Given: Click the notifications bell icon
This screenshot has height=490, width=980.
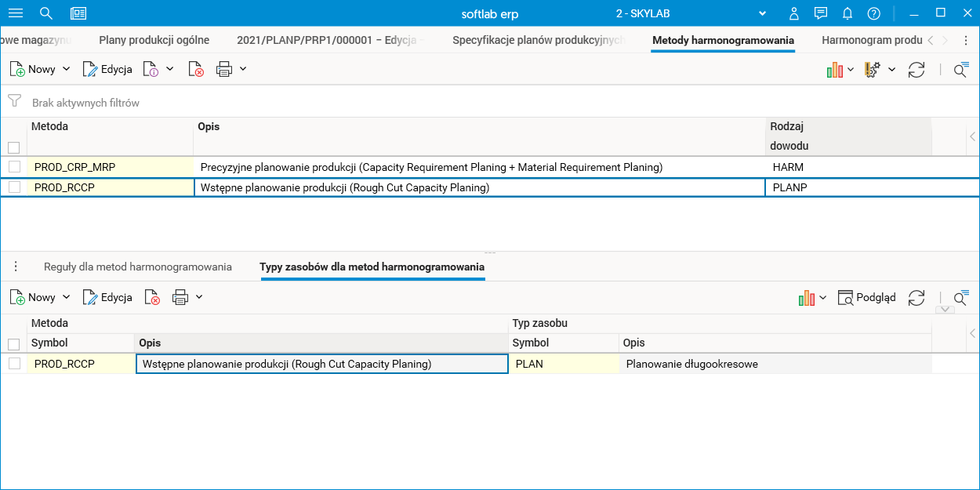Looking at the screenshot, I should tap(848, 13).
